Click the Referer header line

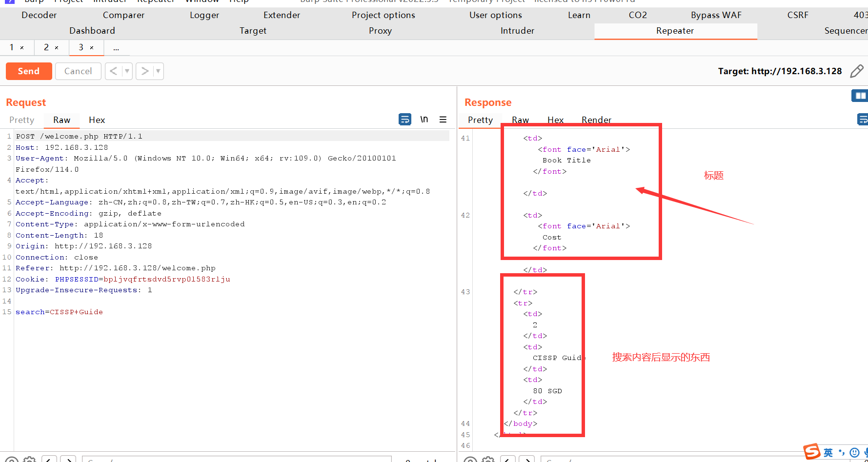116,268
